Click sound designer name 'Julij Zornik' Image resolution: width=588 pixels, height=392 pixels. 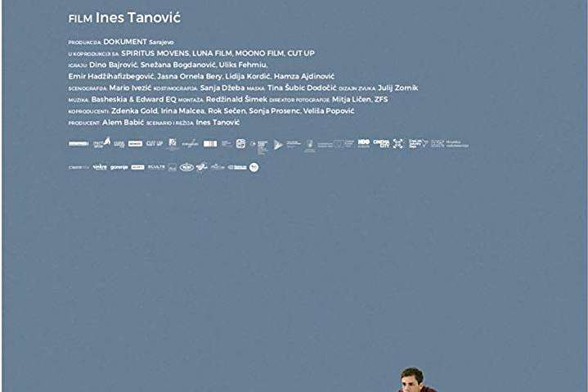point(398,88)
